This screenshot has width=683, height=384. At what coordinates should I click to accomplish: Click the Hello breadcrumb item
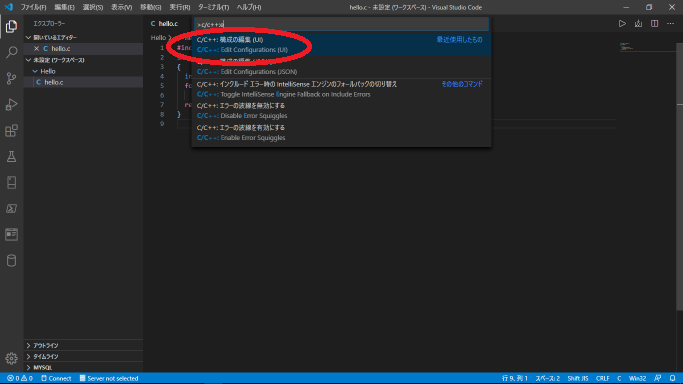click(x=158, y=38)
